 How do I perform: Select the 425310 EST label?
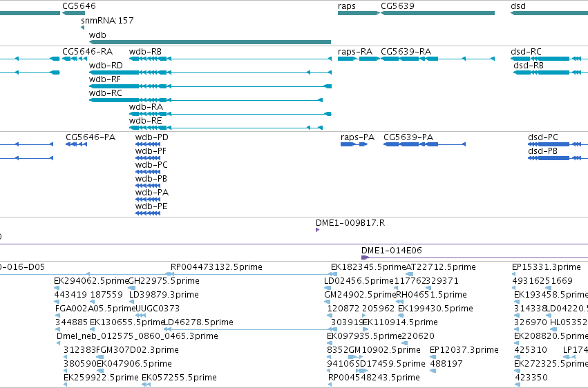pyautogui.click(x=531, y=350)
